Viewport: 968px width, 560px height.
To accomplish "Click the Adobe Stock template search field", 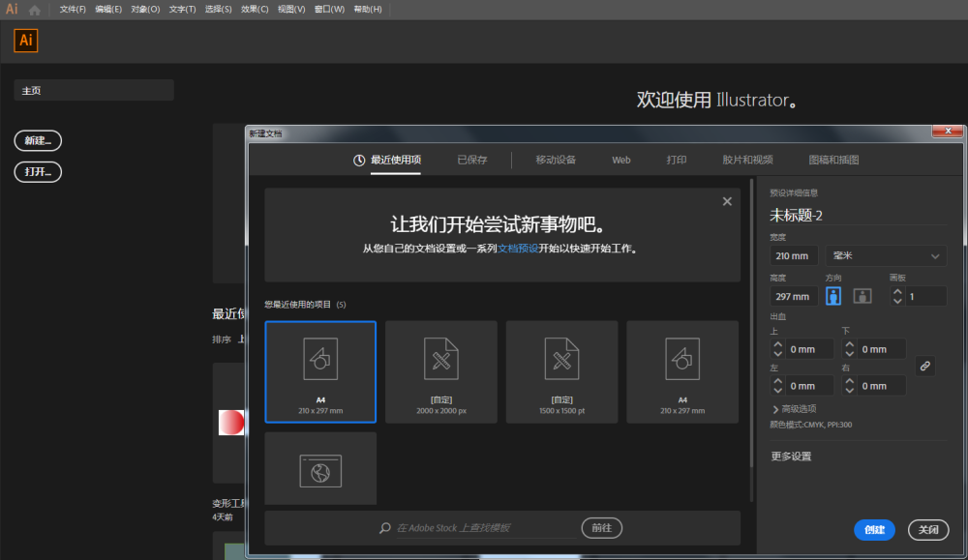I will (486, 528).
